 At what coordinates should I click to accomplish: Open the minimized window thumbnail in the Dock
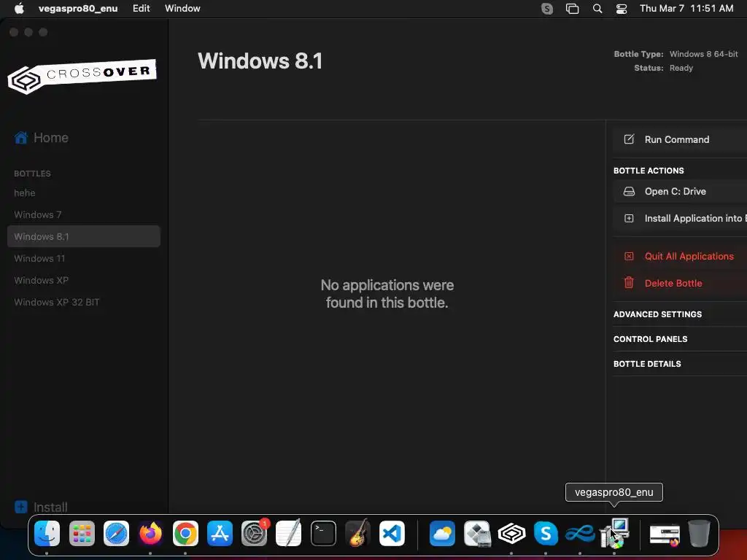click(x=665, y=534)
